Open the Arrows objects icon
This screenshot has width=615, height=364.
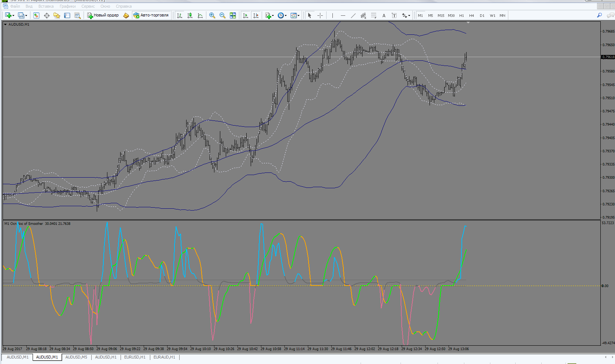coord(404,15)
